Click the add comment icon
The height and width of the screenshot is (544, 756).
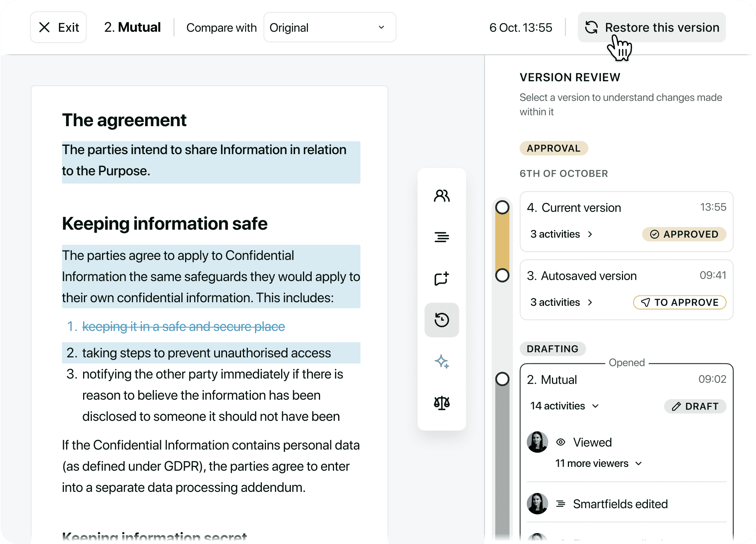click(x=441, y=278)
